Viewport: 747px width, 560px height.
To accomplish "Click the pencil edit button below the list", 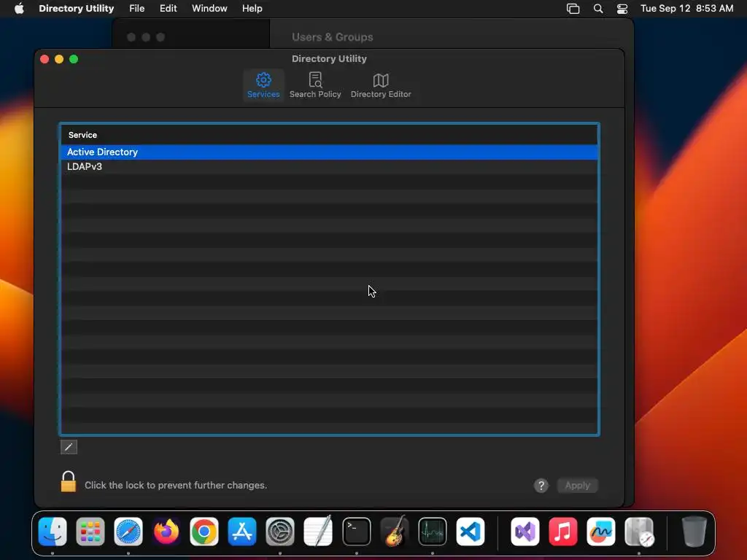I will 69,447.
